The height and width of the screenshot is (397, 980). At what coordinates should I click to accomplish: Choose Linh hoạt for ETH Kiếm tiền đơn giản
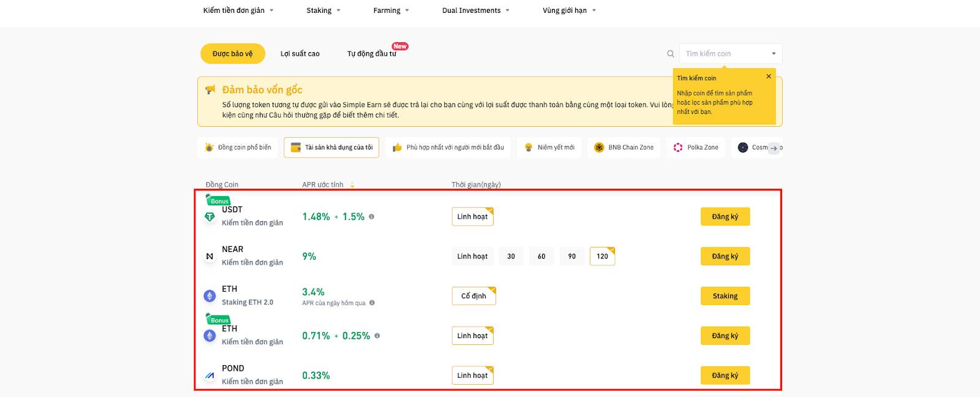tap(473, 336)
